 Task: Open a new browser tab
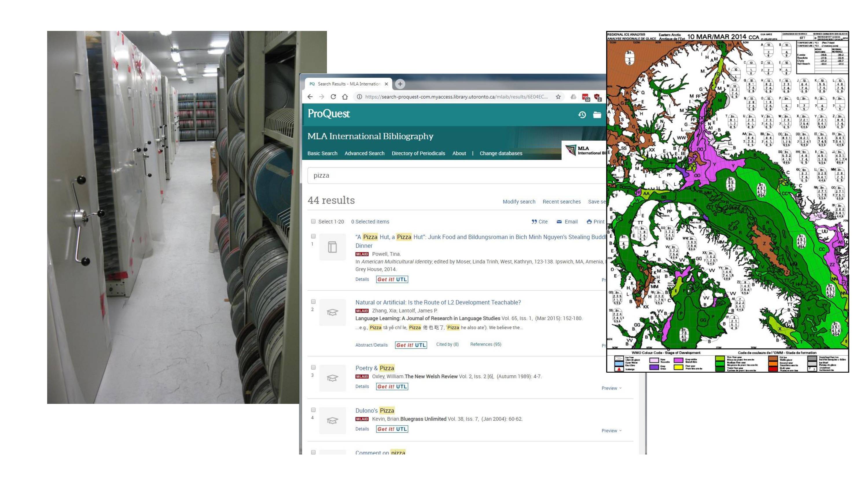[x=400, y=84]
